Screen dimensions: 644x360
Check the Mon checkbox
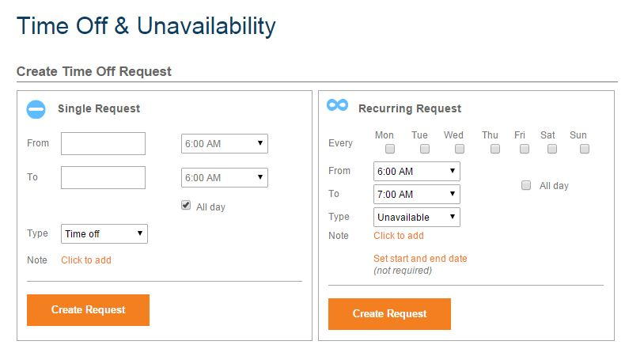[390, 149]
